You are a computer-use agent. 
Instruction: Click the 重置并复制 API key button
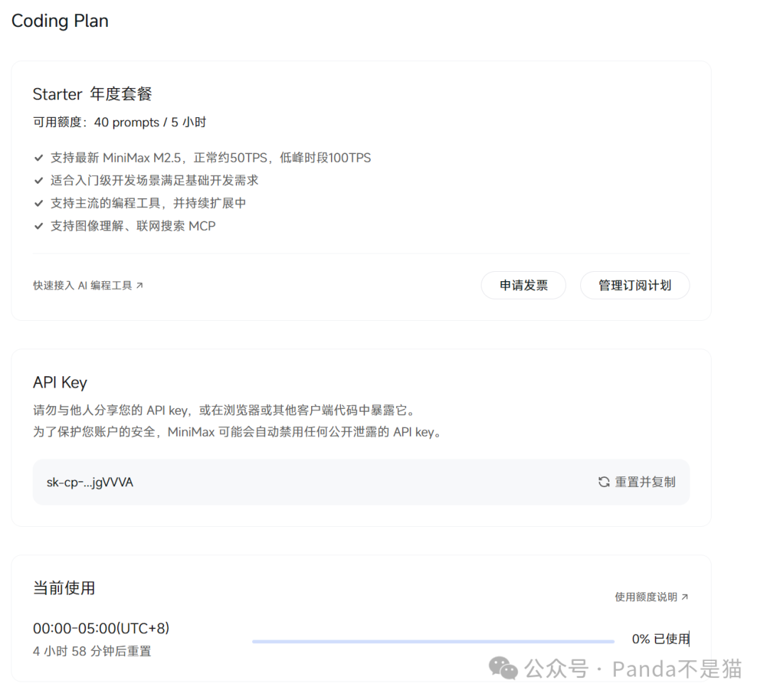637,482
